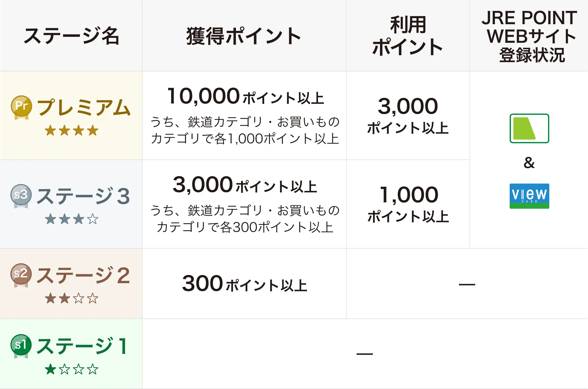Image resolution: width=588 pixels, height=389 pixels.
Task: Click the 1,000 ポイント以上 usage cell
Action: [x=408, y=204]
